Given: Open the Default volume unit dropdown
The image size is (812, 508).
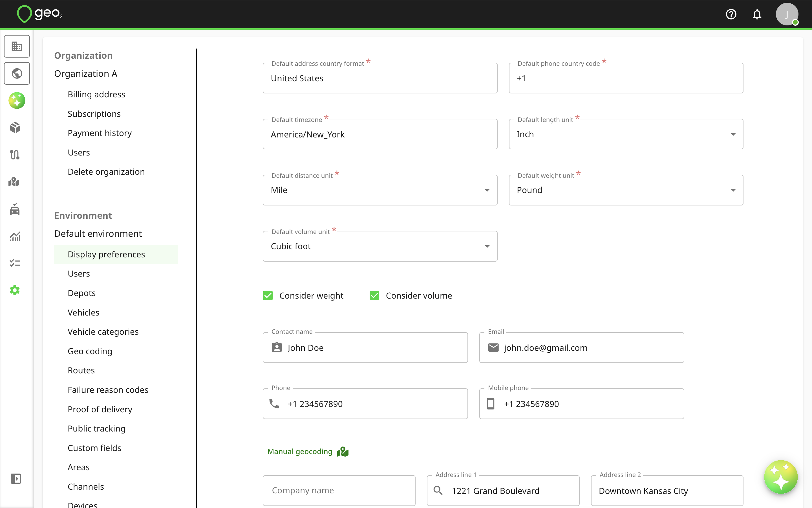Looking at the screenshot, I should [380, 246].
